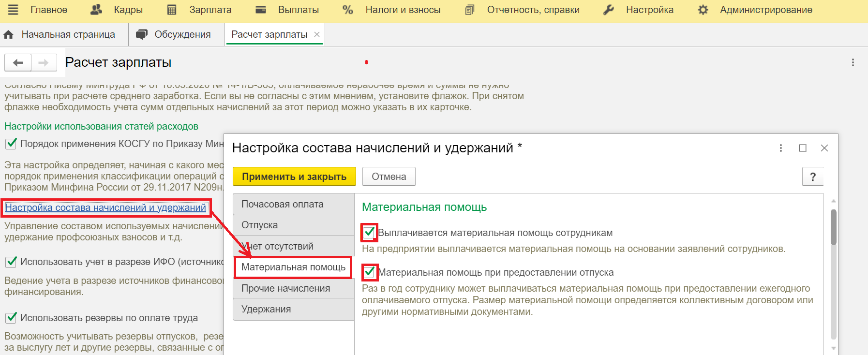Image resolution: width=868 pixels, height=355 pixels.
Task: Click the home icon of Начальная страница
Action: tap(9, 35)
